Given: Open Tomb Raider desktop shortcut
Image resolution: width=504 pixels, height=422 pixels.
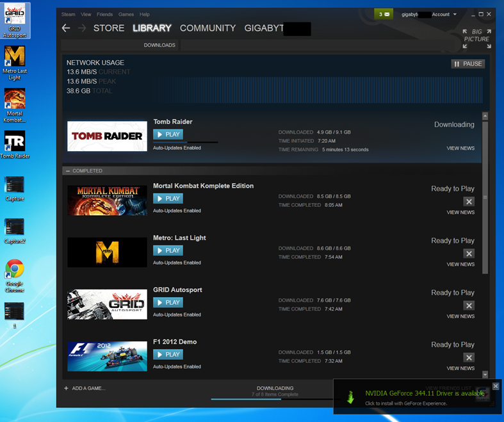Looking at the screenshot, I should pos(15,144).
